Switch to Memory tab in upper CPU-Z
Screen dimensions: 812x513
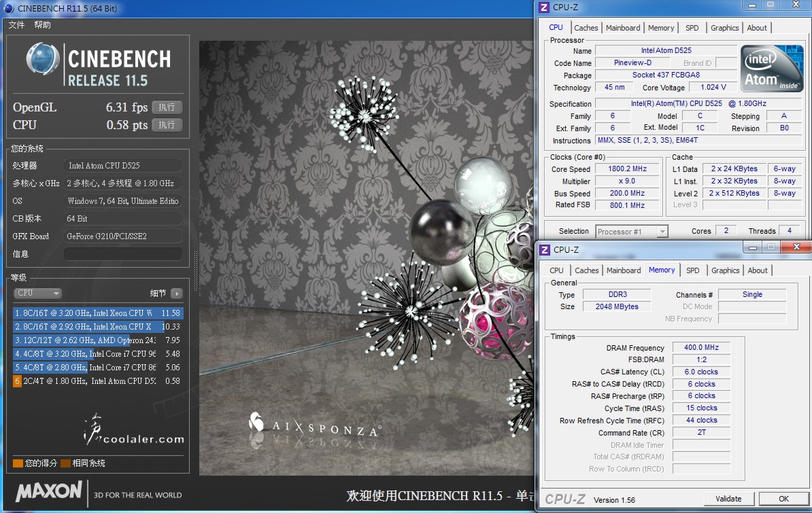coord(661,28)
